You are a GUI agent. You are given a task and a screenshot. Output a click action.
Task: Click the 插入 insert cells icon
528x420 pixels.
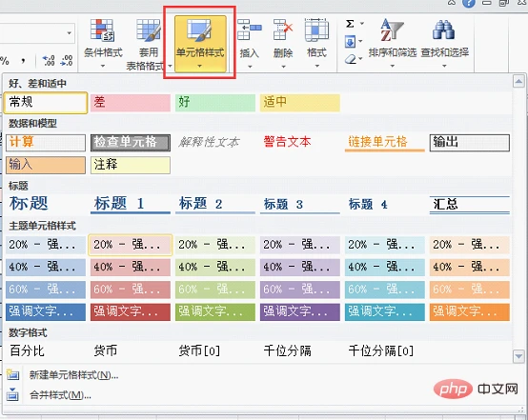click(x=249, y=30)
